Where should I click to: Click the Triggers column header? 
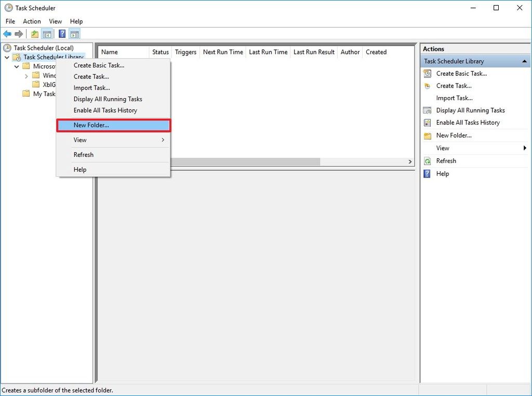tap(185, 52)
